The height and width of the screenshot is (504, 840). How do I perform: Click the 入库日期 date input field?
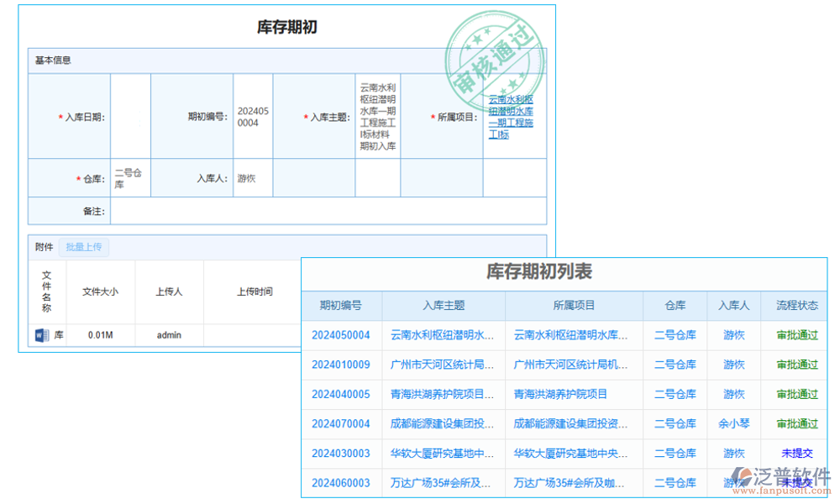click(x=130, y=115)
